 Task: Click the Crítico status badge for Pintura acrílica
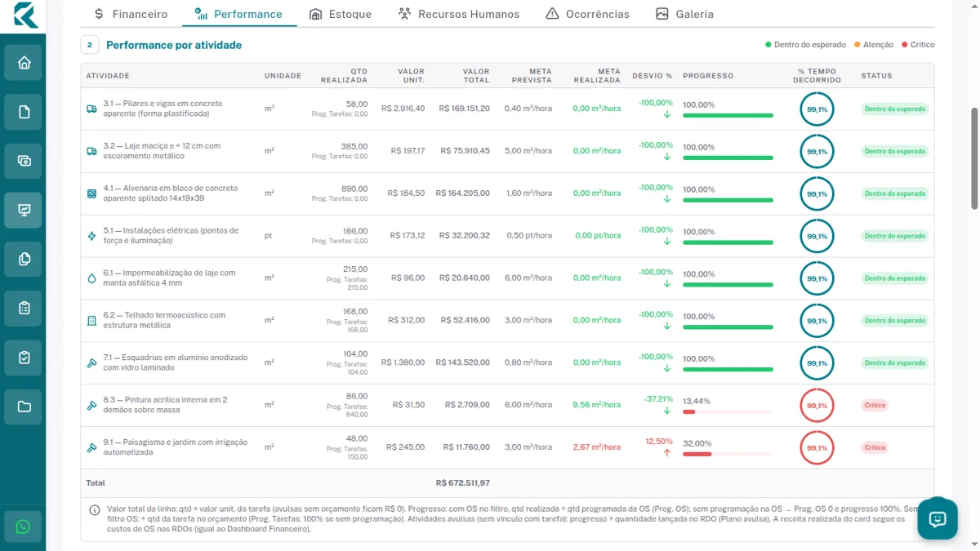pyautogui.click(x=875, y=406)
